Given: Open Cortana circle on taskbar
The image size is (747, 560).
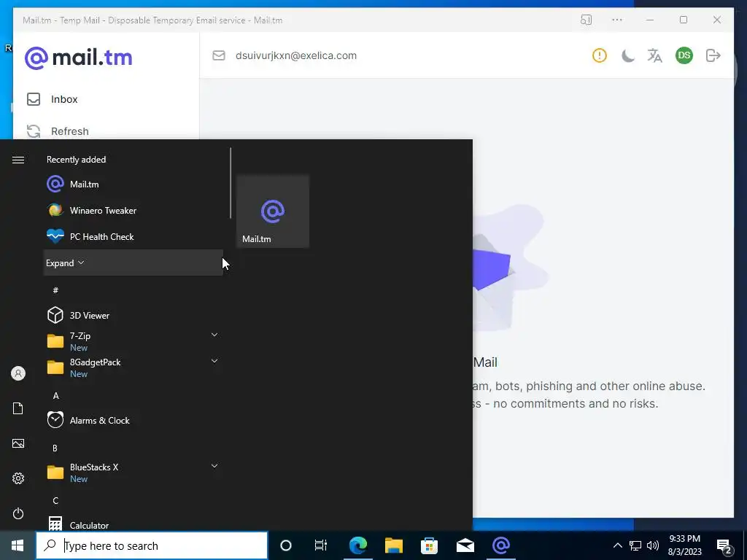Looking at the screenshot, I should tap(286, 545).
